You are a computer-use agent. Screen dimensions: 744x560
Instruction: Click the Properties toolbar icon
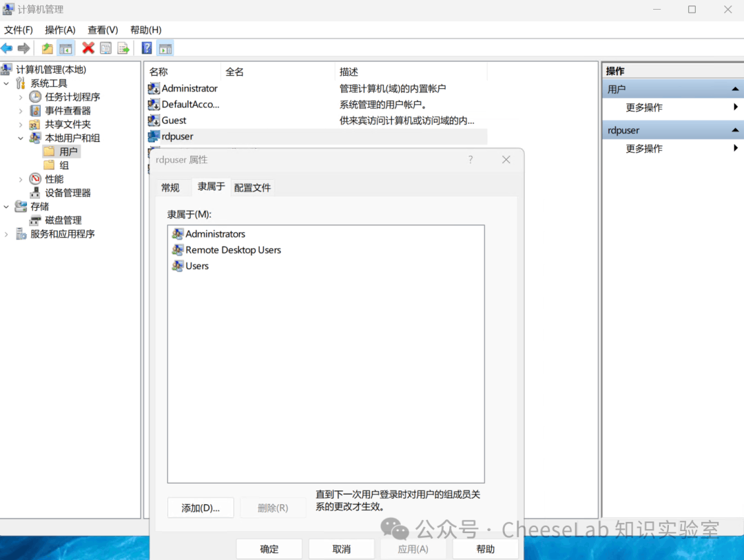click(106, 48)
